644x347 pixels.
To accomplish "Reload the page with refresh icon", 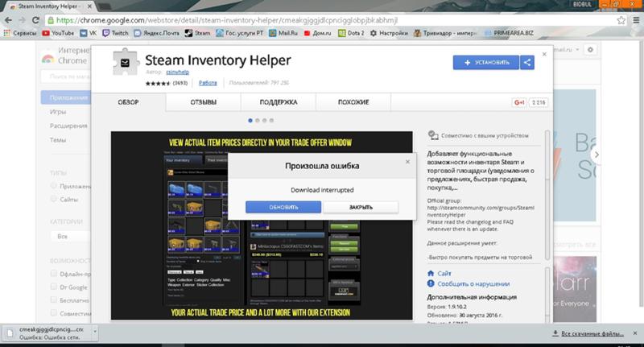I will 35,20.
